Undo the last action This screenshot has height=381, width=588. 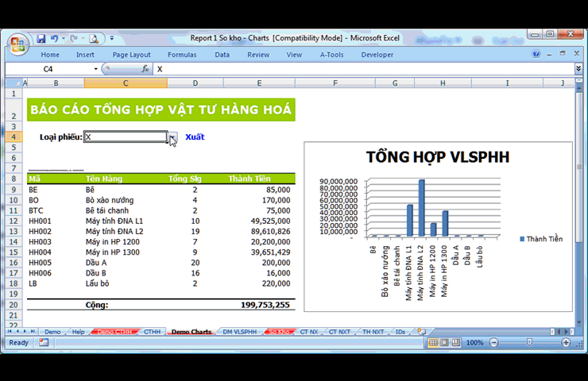(x=54, y=38)
